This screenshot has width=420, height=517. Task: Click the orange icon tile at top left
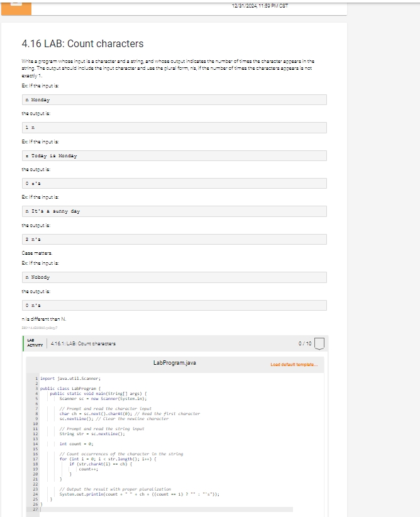[16, 8]
